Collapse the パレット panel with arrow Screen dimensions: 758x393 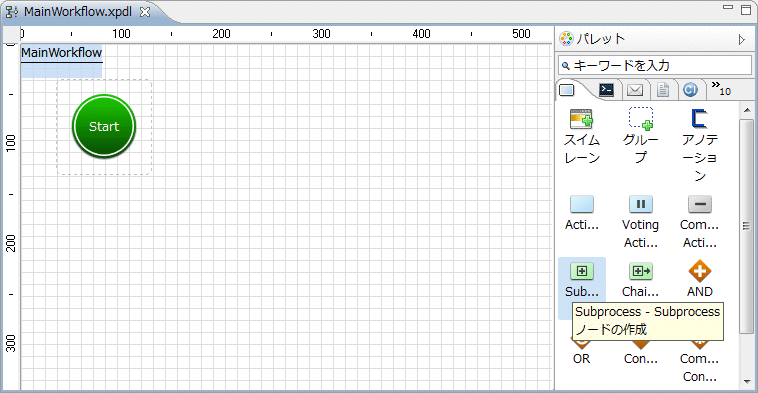[x=742, y=40]
